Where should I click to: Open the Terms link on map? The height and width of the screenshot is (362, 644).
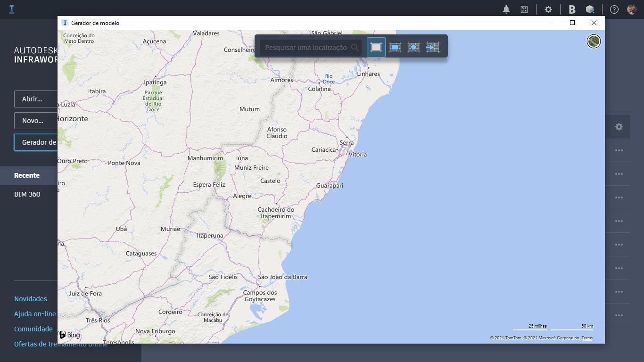coord(587,338)
